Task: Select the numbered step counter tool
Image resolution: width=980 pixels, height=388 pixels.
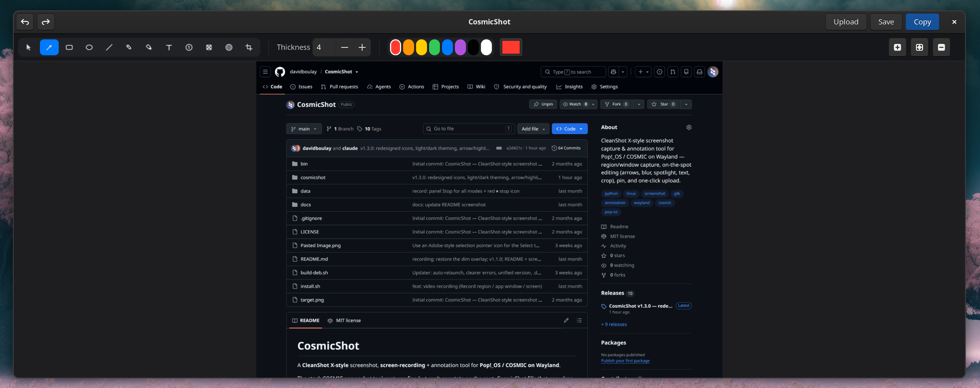Action: [x=189, y=47]
